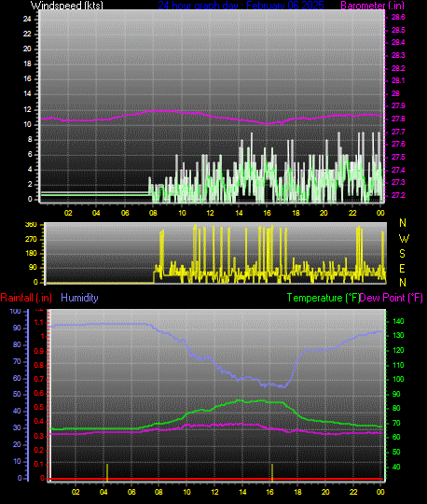427x504 pixels.
Task: Click the red "0.5" rainfall scale value
Action: [39, 408]
